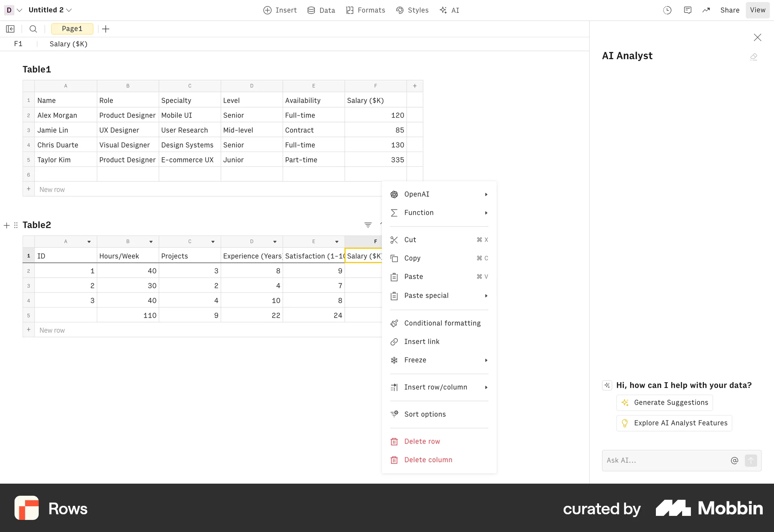Collapse the sidebar with the panel icon
This screenshot has height=532, width=774.
(10, 29)
